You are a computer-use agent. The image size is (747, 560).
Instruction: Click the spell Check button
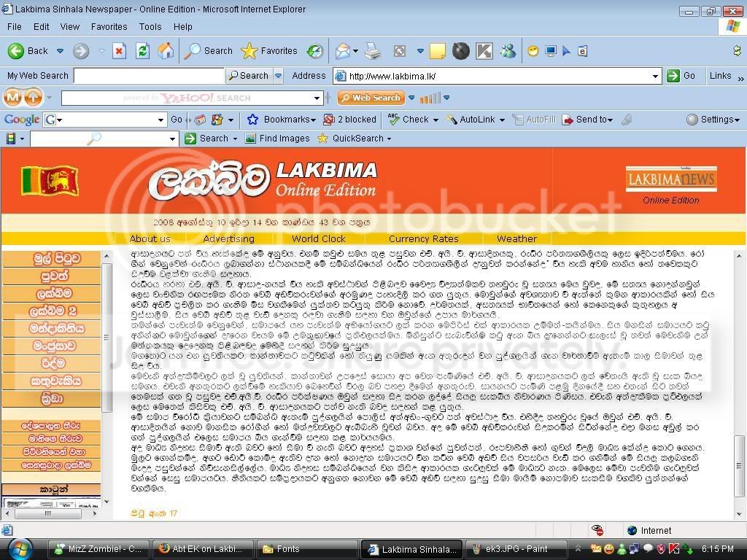click(x=409, y=120)
